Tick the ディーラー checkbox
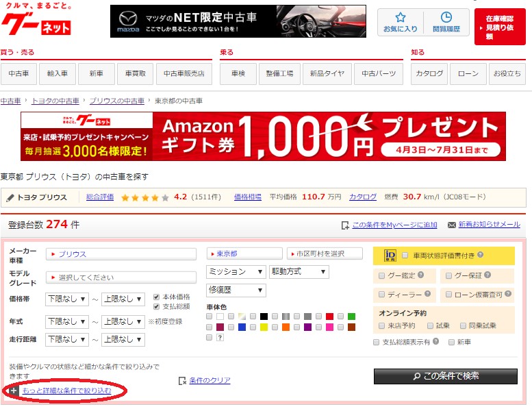 point(381,295)
